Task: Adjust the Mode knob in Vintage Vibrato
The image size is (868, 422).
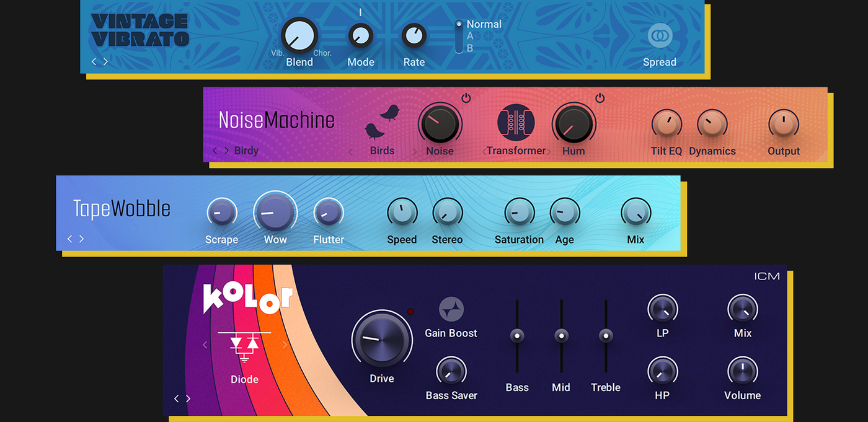Action: [x=360, y=35]
